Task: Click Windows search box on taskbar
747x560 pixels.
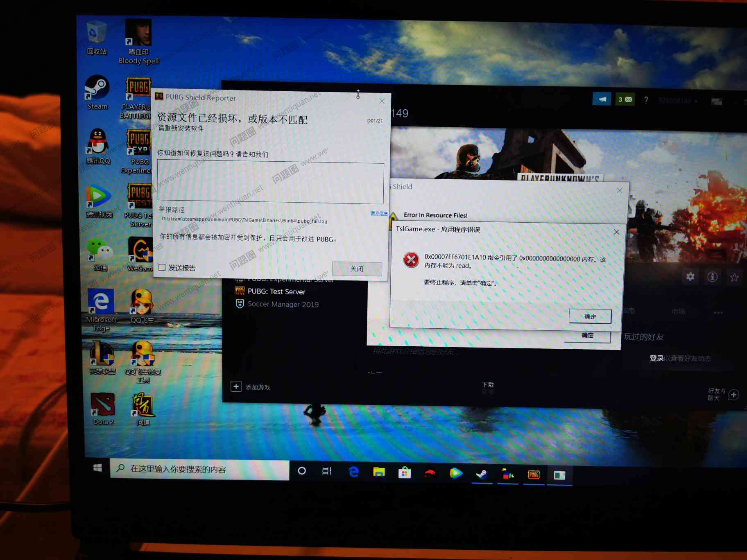Action: 200,469
